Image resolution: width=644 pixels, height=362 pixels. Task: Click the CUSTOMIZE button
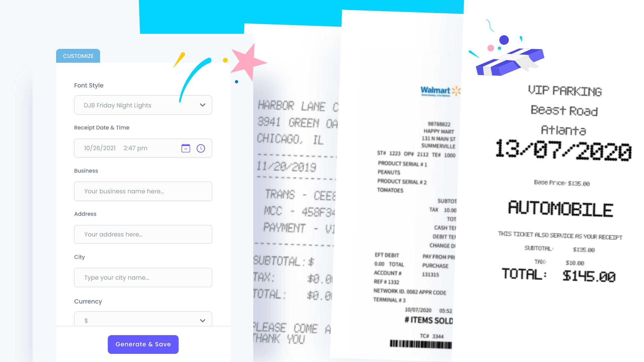pyautogui.click(x=78, y=56)
